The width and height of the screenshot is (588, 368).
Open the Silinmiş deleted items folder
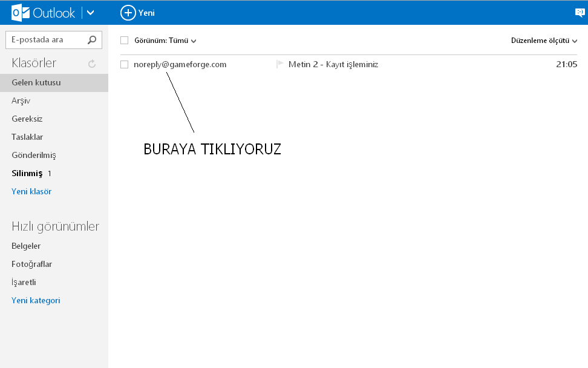coord(27,173)
